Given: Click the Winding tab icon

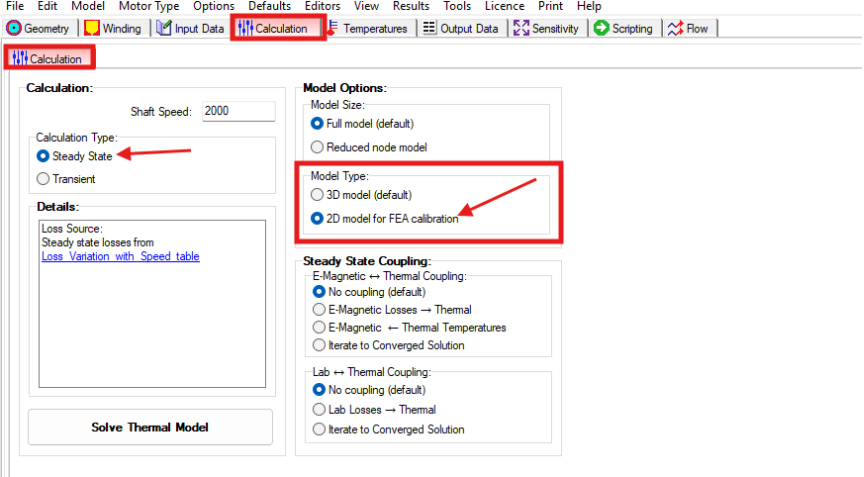Looking at the screenshot, I should (92, 28).
